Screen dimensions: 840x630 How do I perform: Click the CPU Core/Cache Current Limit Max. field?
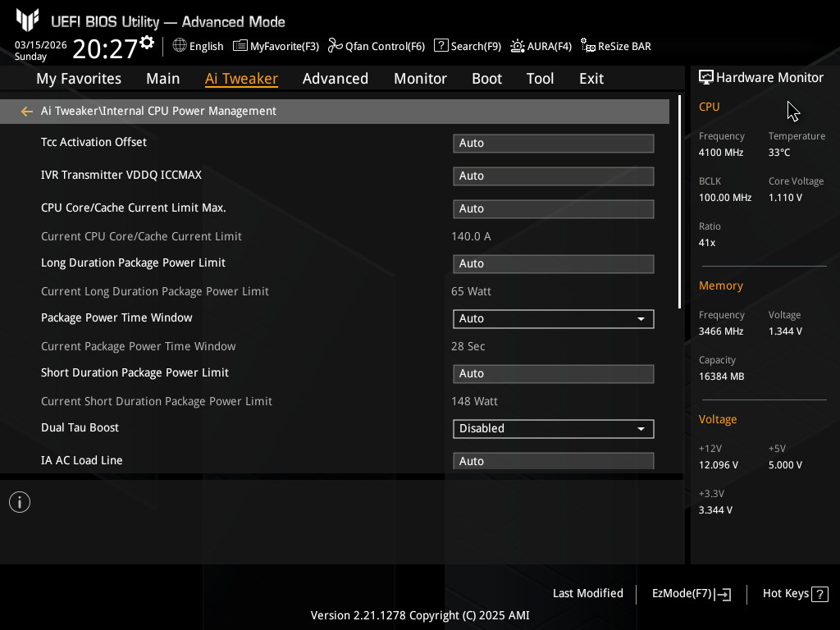coord(554,209)
